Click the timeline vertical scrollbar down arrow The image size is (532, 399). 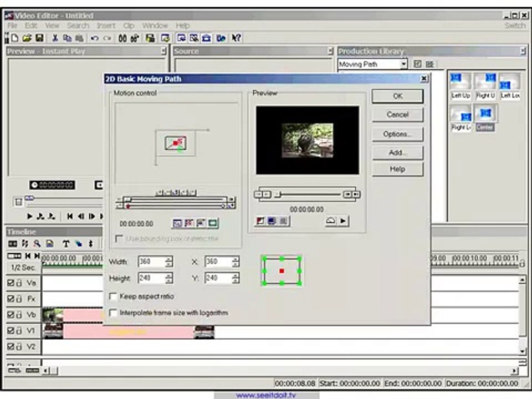(x=522, y=351)
